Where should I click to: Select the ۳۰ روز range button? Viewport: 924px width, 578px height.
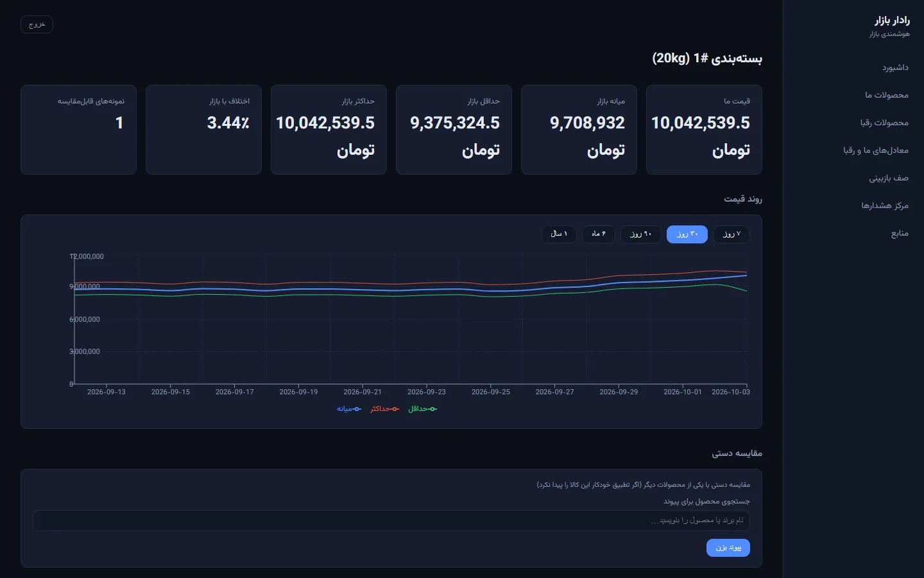click(x=687, y=234)
